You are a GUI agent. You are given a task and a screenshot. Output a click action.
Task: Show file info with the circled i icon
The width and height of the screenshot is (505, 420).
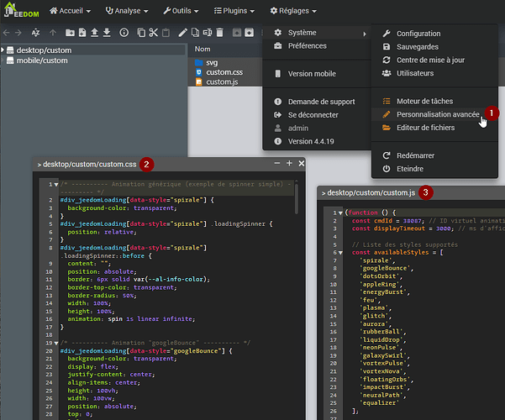[124, 33]
